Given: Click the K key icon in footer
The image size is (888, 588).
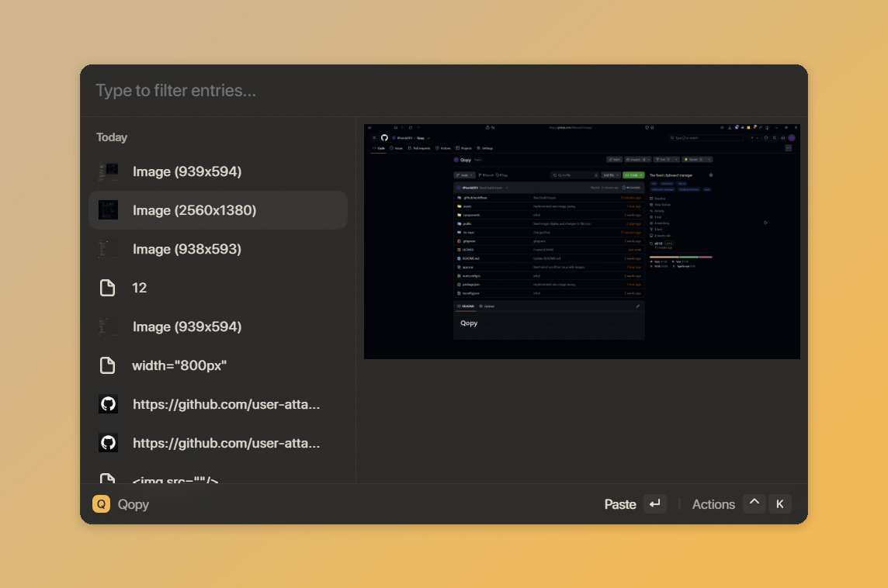Looking at the screenshot, I should pyautogui.click(x=780, y=503).
